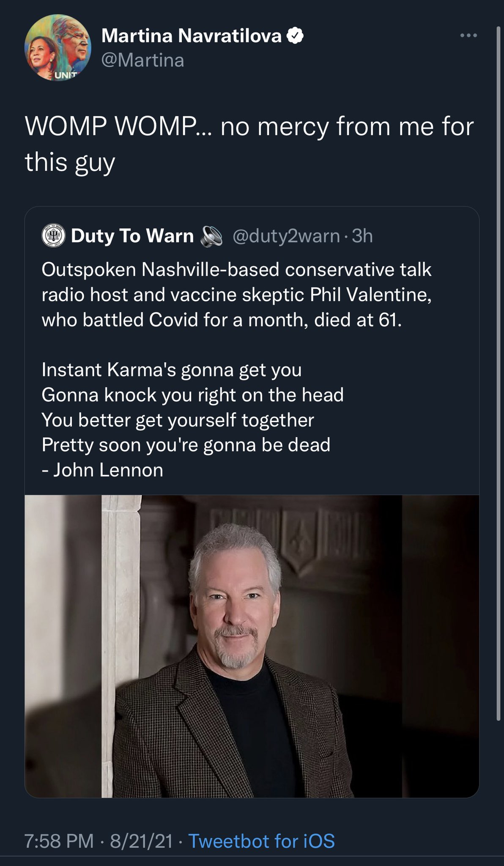The width and height of the screenshot is (504, 866).
Task: Click the Instant Karma lyric line
Action: coord(172,370)
